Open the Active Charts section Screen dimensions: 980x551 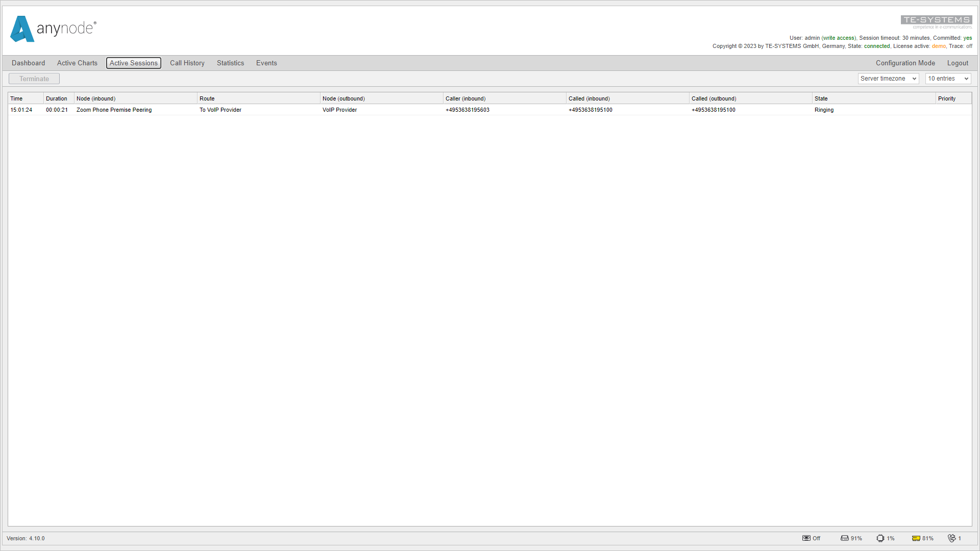click(77, 63)
